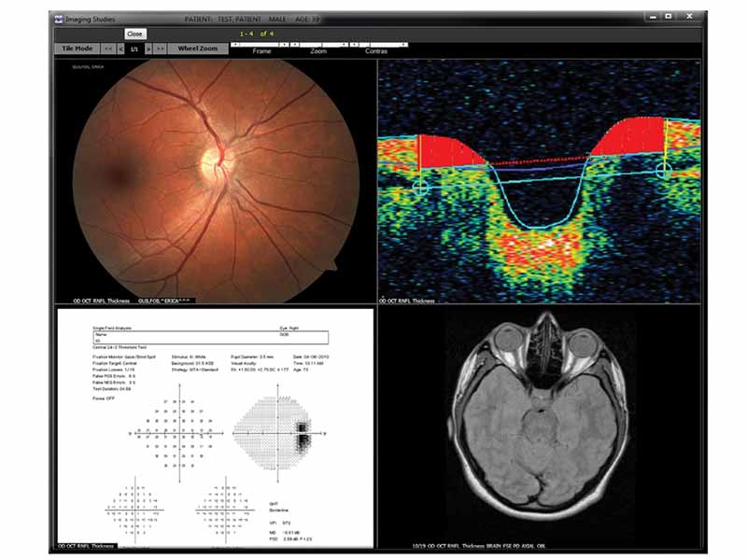Advance using next frame > icon
The width and height of the screenshot is (747, 560).
pyautogui.click(x=149, y=47)
